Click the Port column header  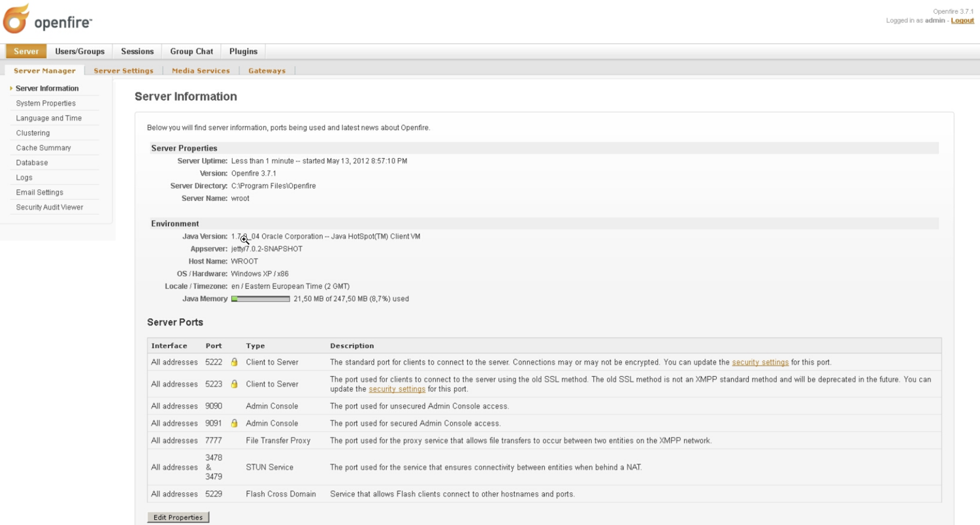tap(214, 346)
